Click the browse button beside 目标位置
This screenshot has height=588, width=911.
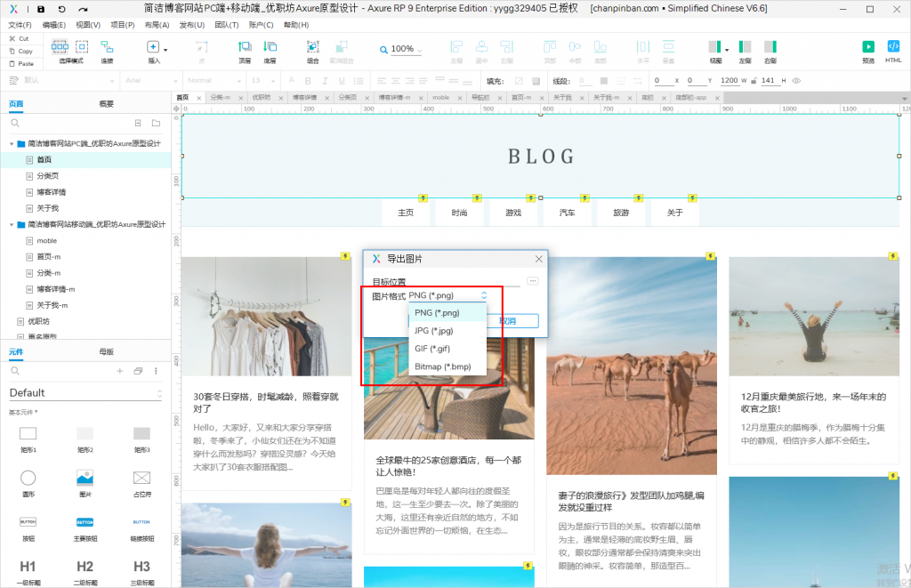tap(533, 281)
